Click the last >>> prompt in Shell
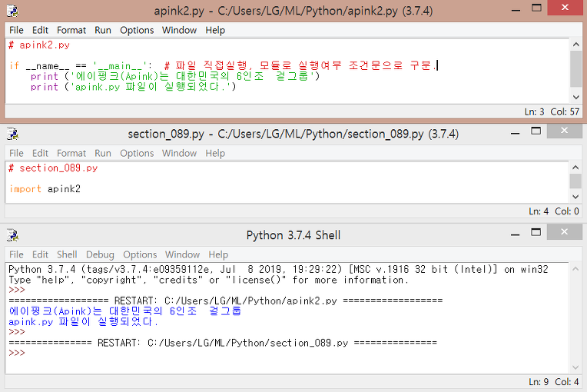The image size is (587, 392). pyautogui.click(x=17, y=353)
